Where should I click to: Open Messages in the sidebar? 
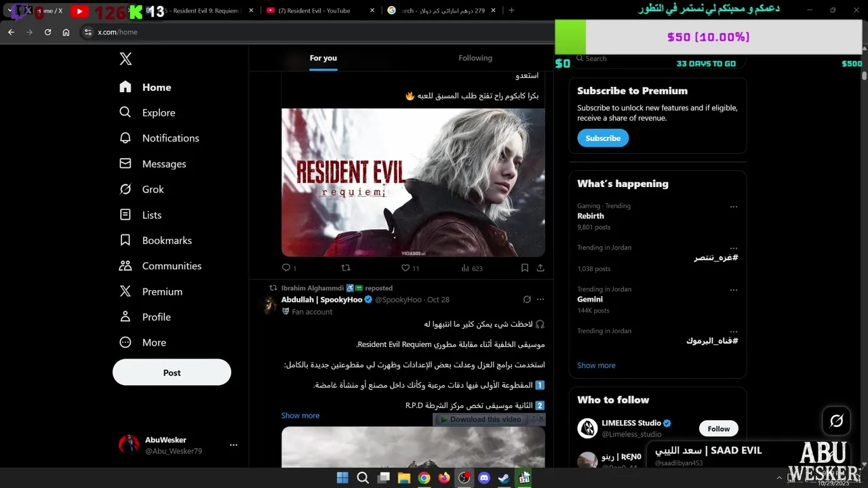click(x=153, y=164)
